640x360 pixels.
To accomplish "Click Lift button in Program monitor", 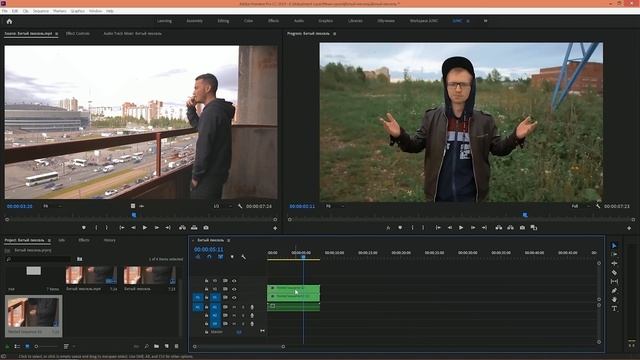I will coord(499,228).
